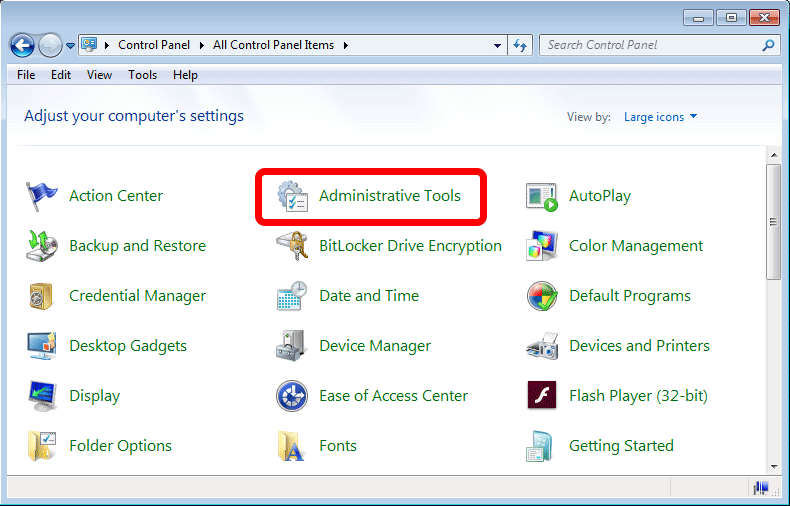The width and height of the screenshot is (790, 506).
Task: Click the Color Management link
Action: (636, 245)
